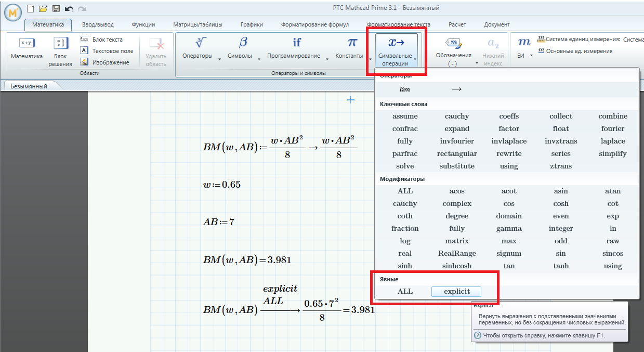Create a new worksheet with the page icon
Screen dimensions: 644x352
point(31,8)
